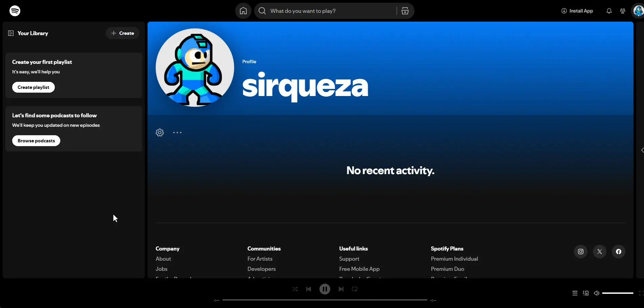Skip to the previous track

pyautogui.click(x=309, y=289)
